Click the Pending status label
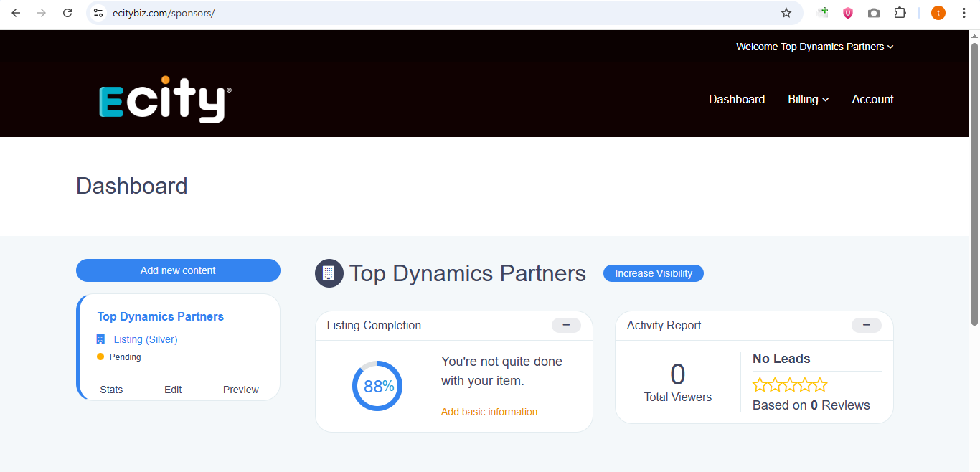The image size is (980, 472). tap(125, 357)
